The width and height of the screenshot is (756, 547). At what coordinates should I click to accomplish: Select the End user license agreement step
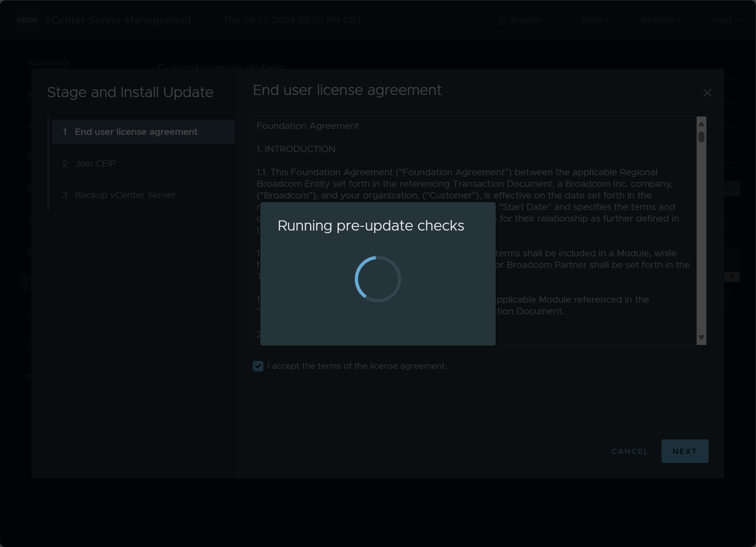136,132
